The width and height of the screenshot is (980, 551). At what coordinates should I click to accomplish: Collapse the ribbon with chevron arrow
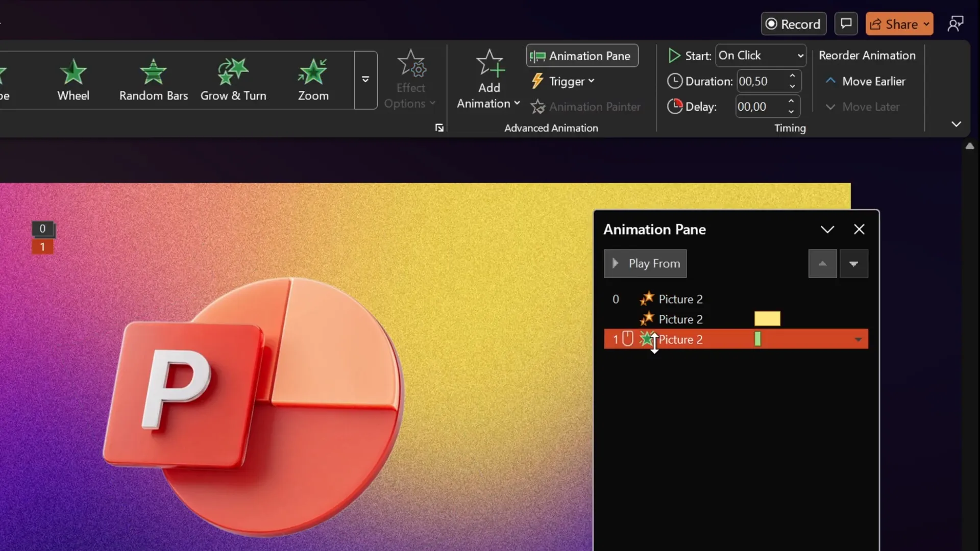point(956,124)
